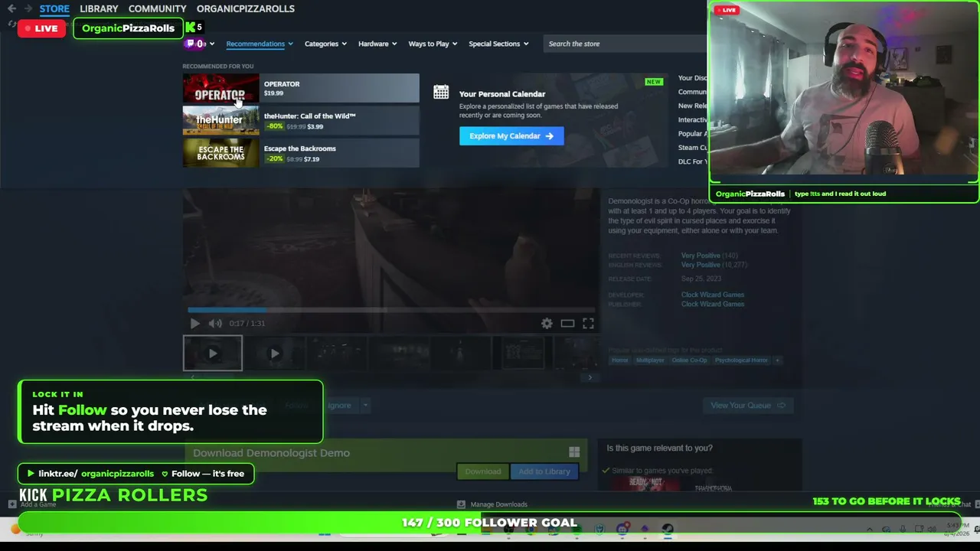The width and height of the screenshot is (980, 551).
Task: Select the second trailer video thumbnail
Action: coord(274,353)
